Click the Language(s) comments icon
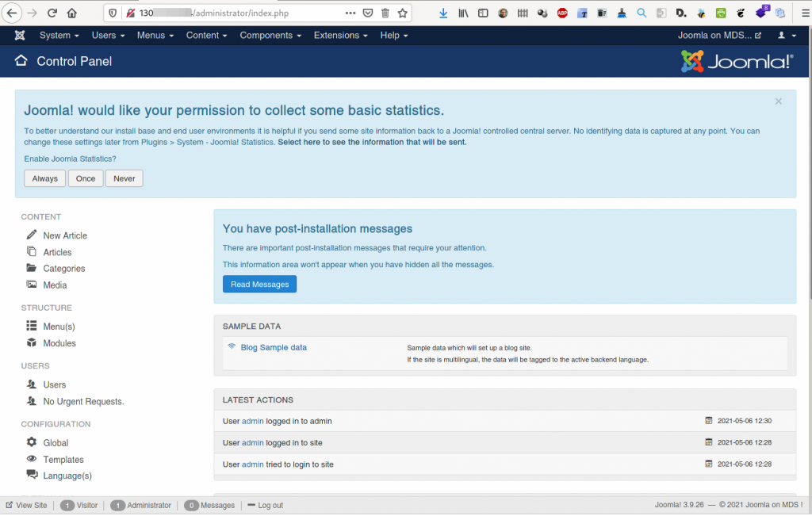The image size is (812, 516). 32,475
